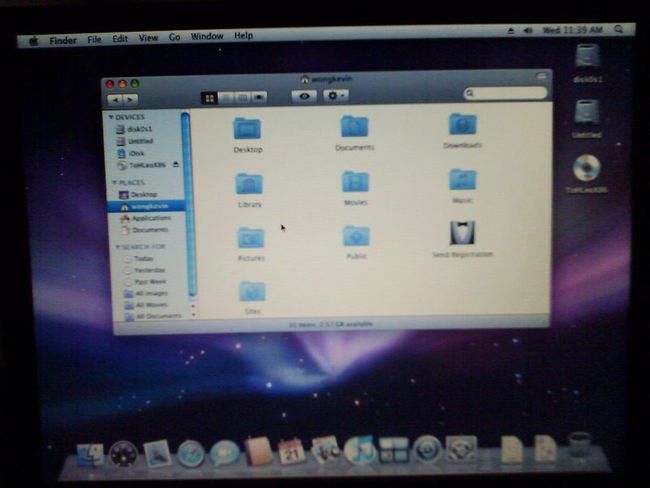
Task: Open Dashboard from the Dock
Action: [124, 454]
